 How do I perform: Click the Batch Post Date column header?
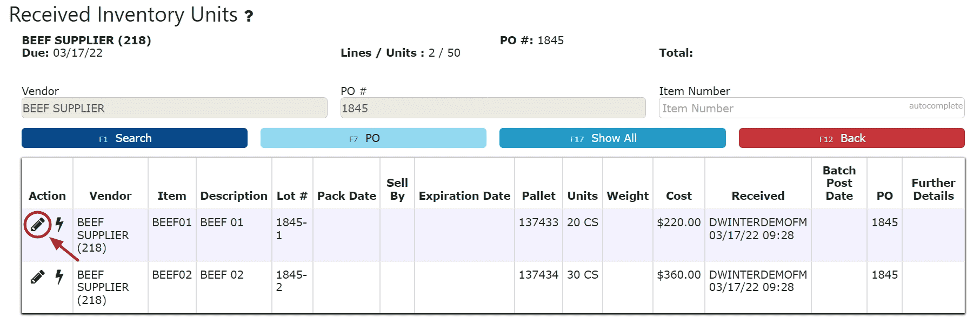click(x=839, y=183)
